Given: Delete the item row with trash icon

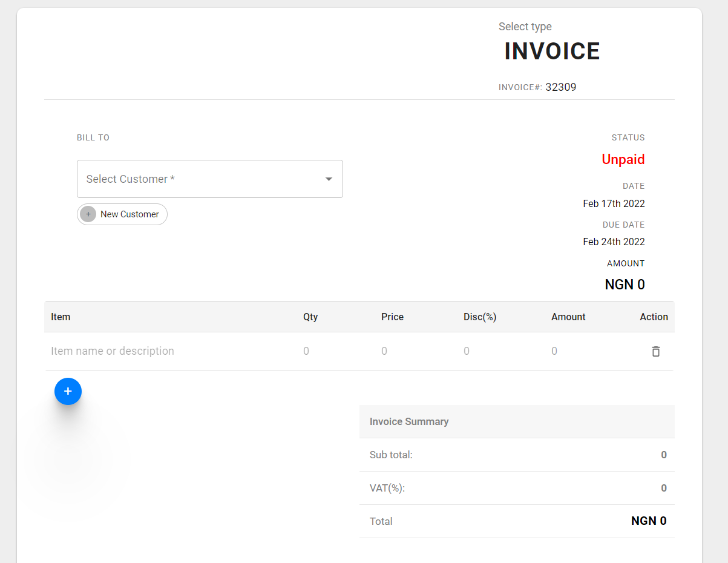Looking at the screenshot, I should tap(655, 351).
